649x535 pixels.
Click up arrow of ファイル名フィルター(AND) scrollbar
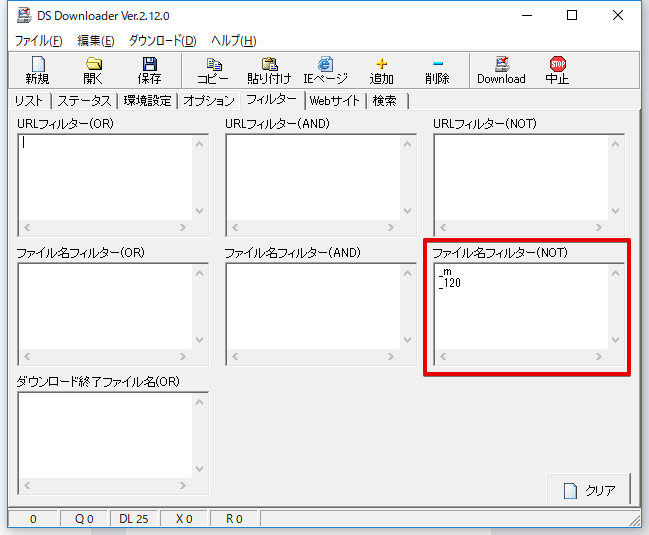408,273
